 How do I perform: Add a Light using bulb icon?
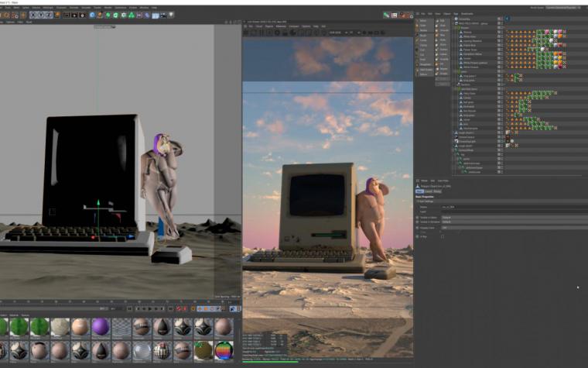[x=171, y=15]
